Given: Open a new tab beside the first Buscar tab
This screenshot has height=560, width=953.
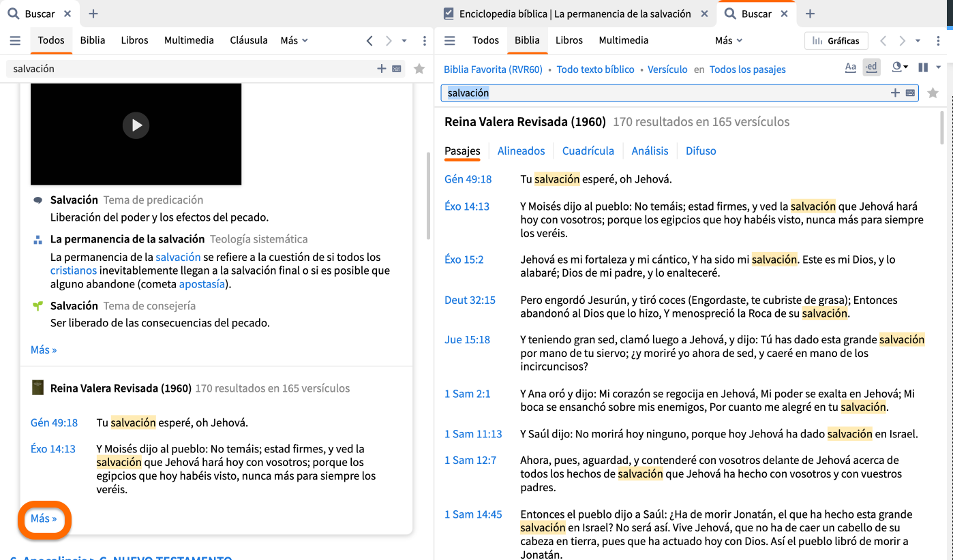Looking at the screenshot, I should pyautogui.click(x=93, y=14).
